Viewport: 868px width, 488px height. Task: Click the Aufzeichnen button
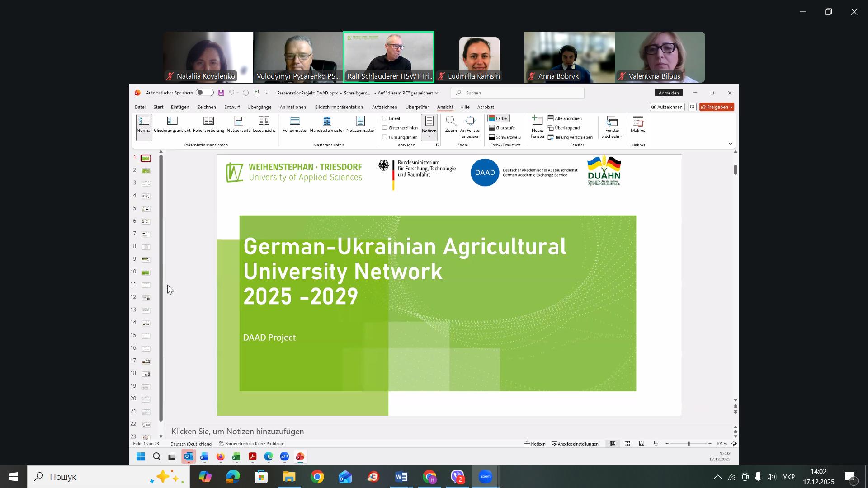point(667,107)
